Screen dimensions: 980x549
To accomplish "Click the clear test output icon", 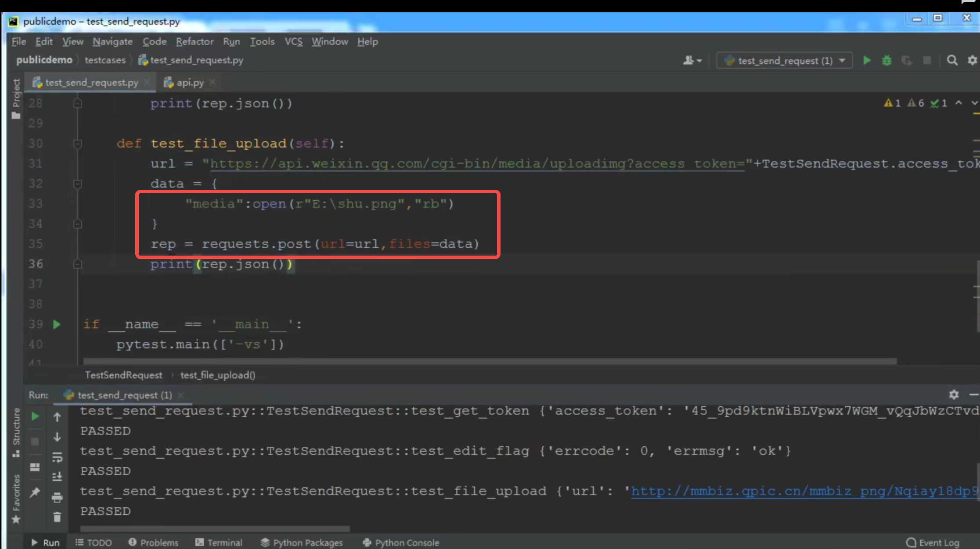I will click(x=57, y=517).
